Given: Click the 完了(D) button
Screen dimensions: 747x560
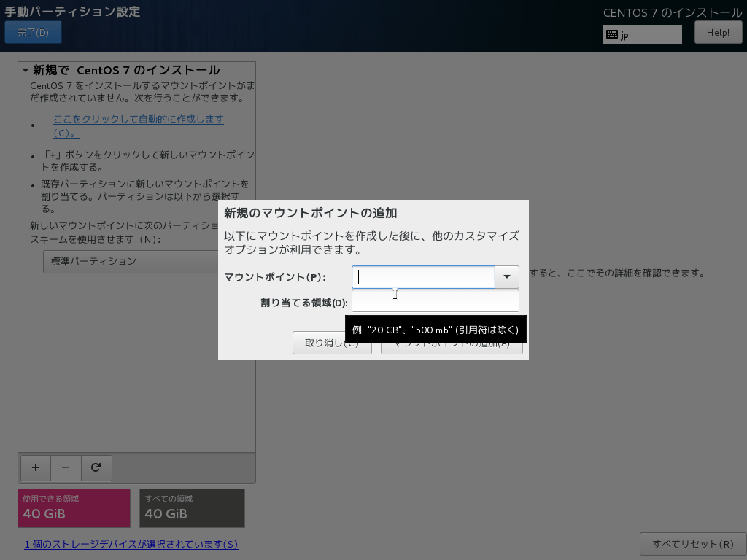Looking at the screenshot, I should coord(33,32).
